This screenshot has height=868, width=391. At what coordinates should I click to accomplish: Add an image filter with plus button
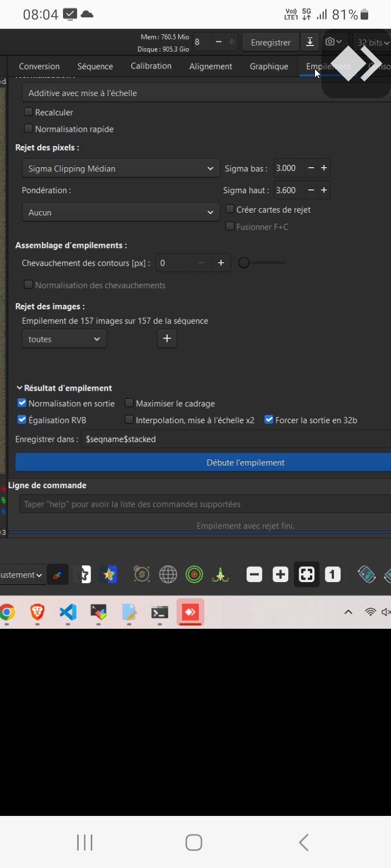point(167,339)
